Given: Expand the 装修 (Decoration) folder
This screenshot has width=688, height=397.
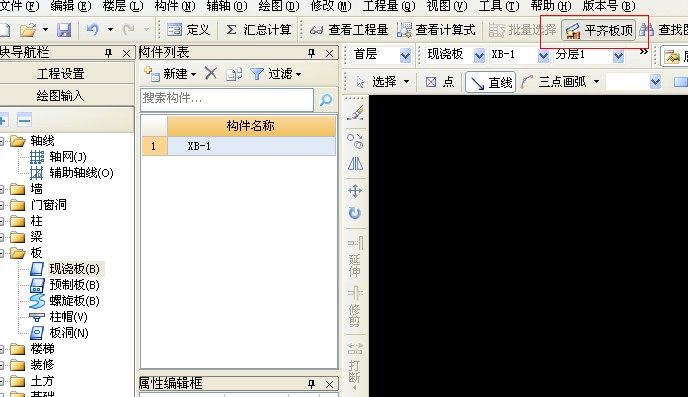Looking at the screenshot, I should [2, 365].
